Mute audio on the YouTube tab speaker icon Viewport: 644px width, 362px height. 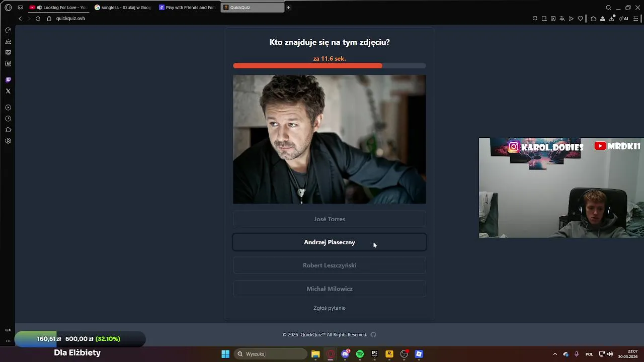[x=39, y=8]
